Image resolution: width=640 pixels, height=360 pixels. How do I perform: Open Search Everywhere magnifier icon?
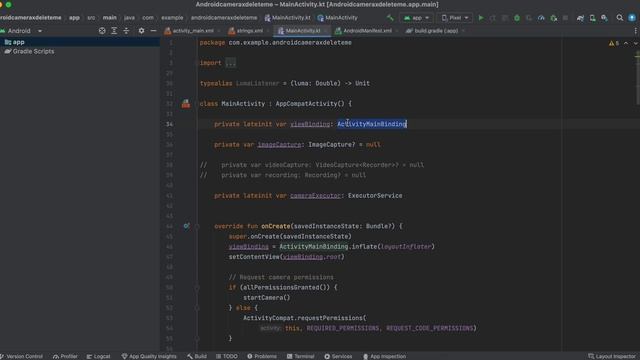point(620,18)
